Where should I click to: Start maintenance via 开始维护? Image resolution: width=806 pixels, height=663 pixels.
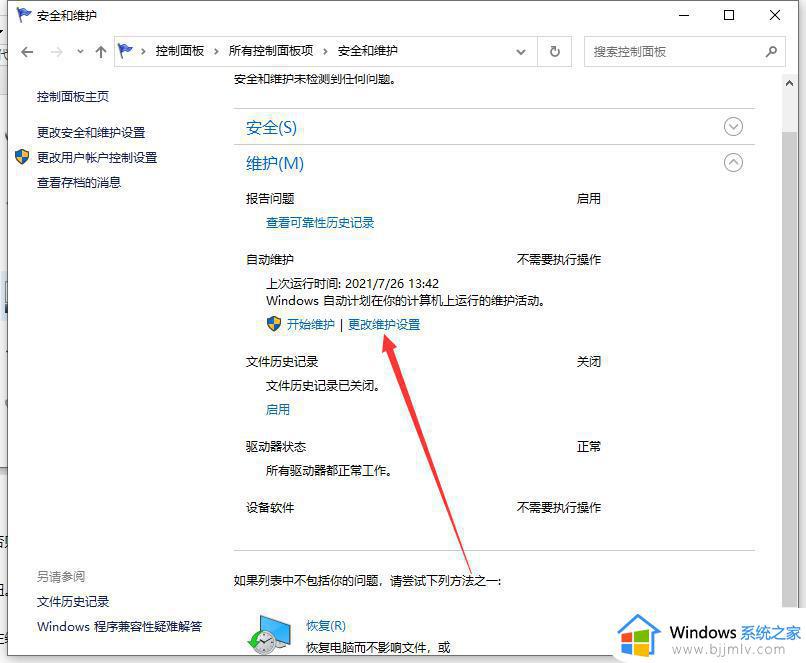coord(310,324)
